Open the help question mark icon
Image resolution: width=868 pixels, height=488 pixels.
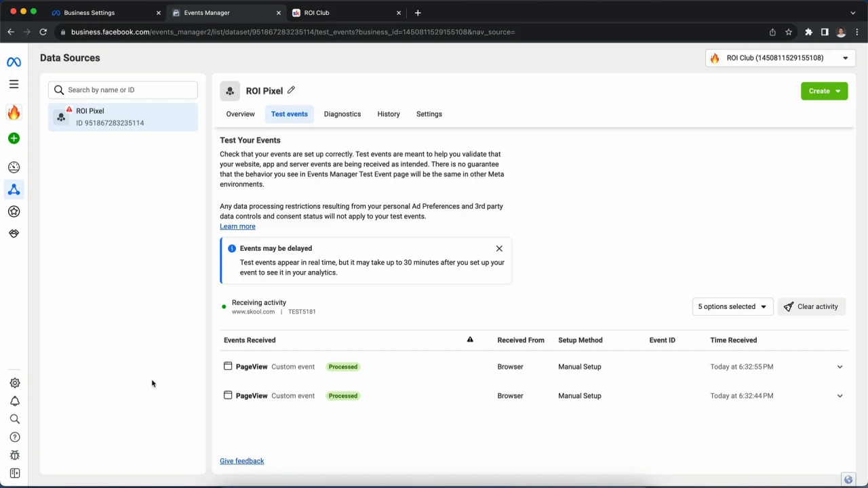click(15, 437)
